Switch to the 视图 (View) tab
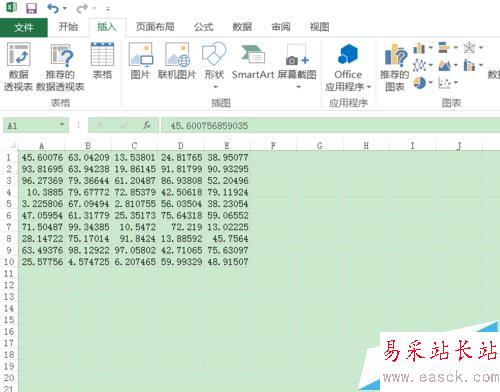This screenshot has width=500, height=392. [319, 27]
